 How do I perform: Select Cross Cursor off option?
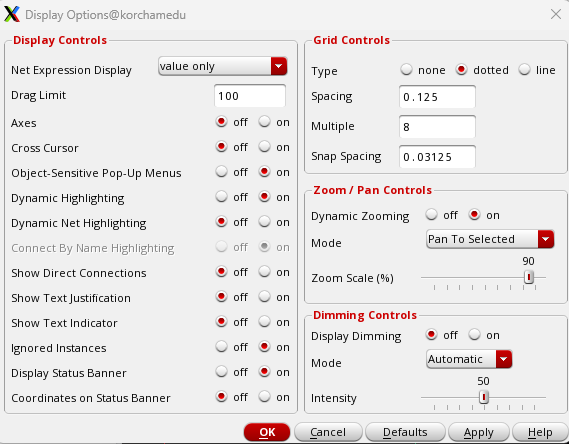(221, 147)
